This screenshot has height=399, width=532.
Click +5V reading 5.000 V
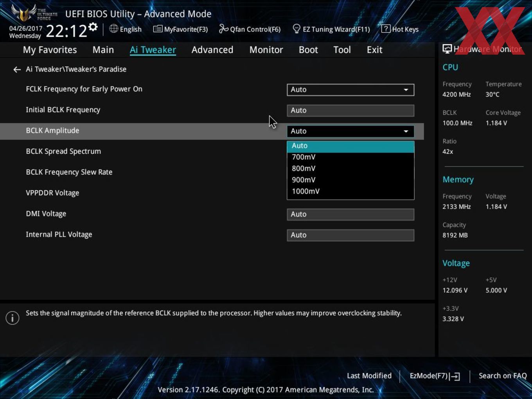(x=496, y=290)
